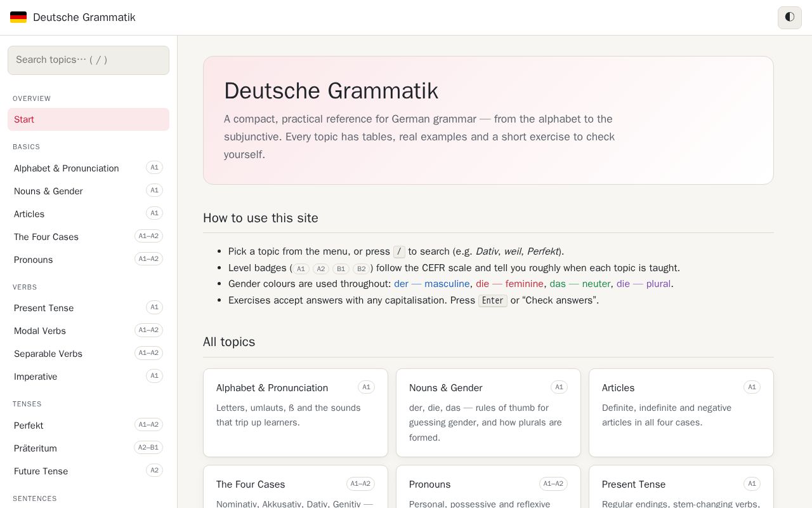Open The Four Cases sidebar item
The height and width of the screenshot is (508, 812).
pos(88,237)
